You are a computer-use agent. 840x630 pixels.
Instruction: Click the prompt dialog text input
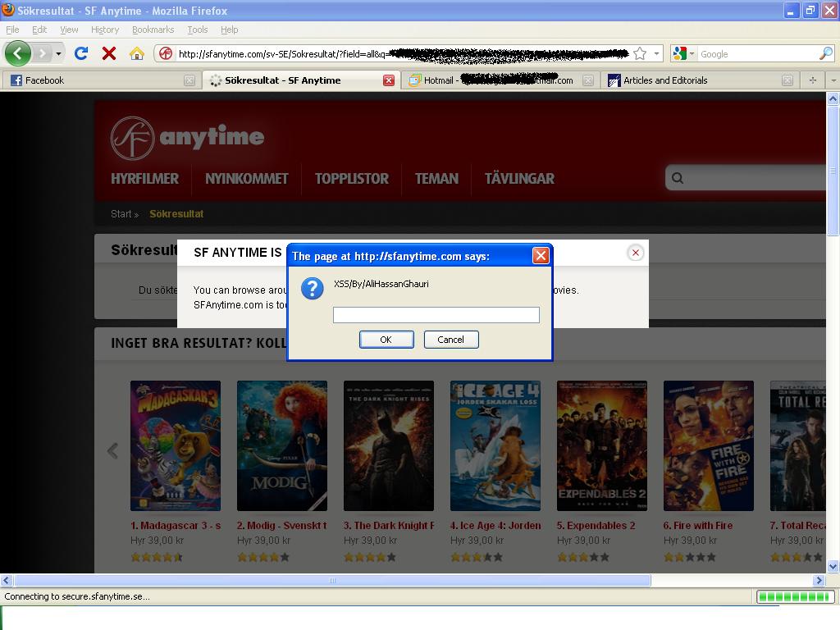pos(436,315)
